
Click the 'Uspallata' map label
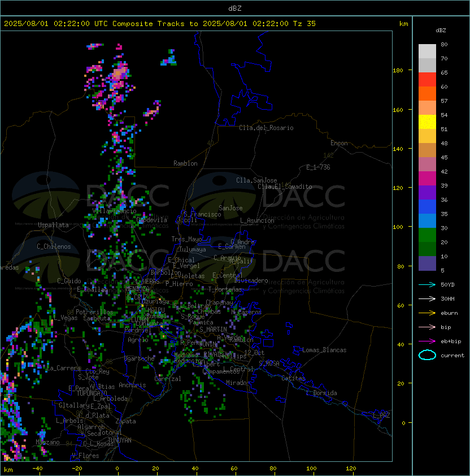point(53,225)
